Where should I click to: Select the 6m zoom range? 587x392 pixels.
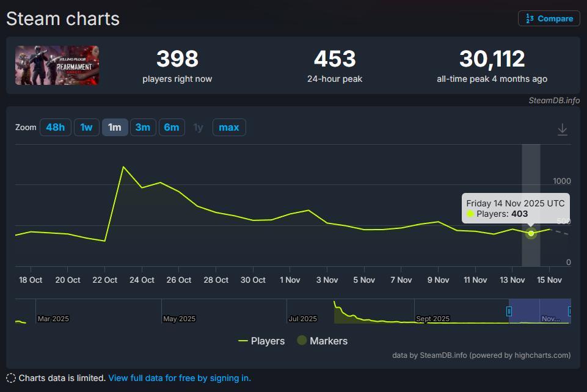[172, 127]
